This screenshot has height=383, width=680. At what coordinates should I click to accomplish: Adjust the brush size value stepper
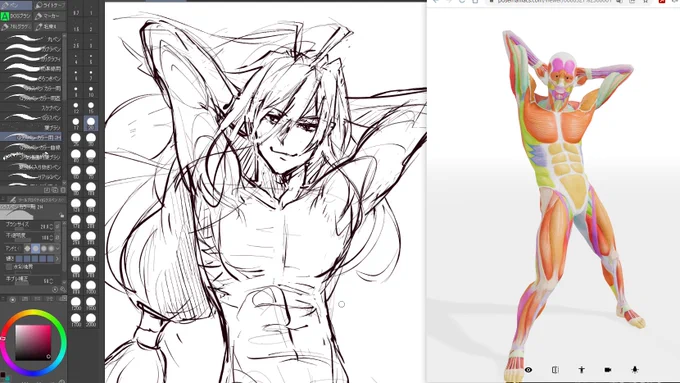click(51, 226)
